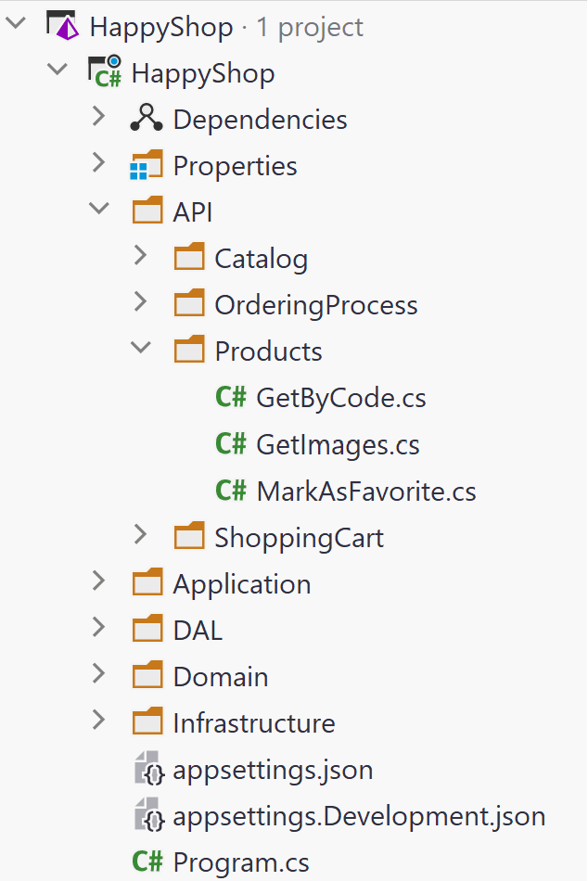
Task: Open the MarkAsFavorite.cs file name
Action: coord(366,492)
